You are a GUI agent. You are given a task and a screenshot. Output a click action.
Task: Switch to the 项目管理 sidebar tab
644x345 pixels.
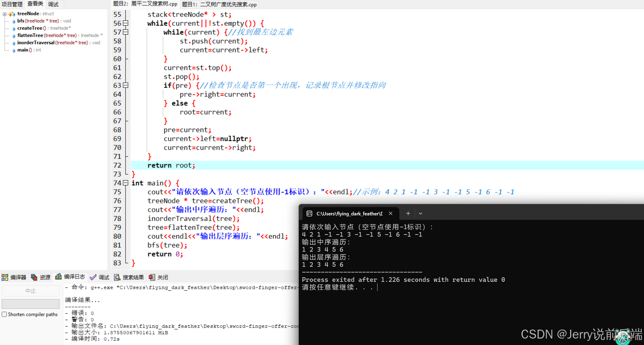(12, 4)
